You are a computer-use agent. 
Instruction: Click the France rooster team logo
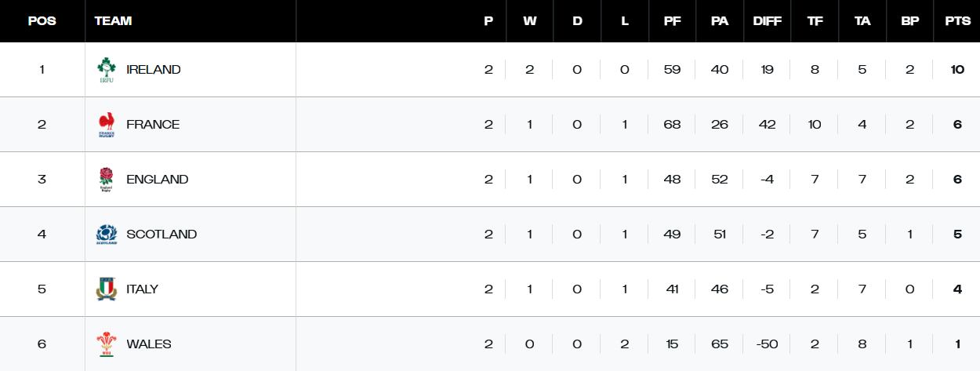(x=106, y=125)
